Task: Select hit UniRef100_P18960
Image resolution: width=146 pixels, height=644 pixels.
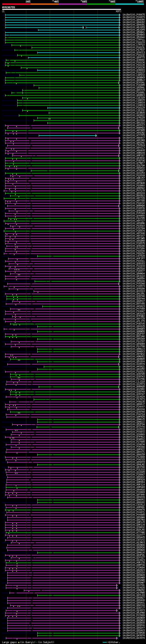Action: pos(134,186)
